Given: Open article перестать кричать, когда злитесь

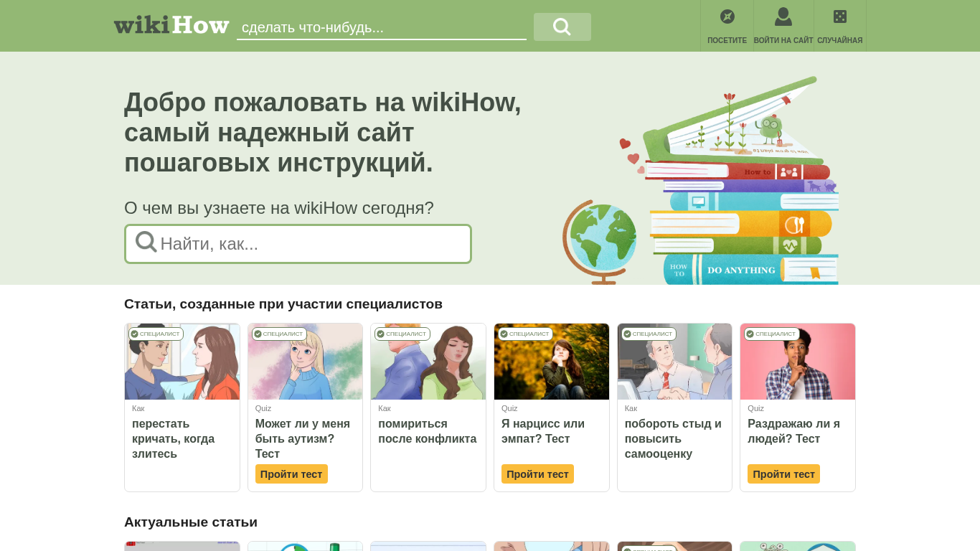Looking at the screenshot, I should (x=174, y=438).
